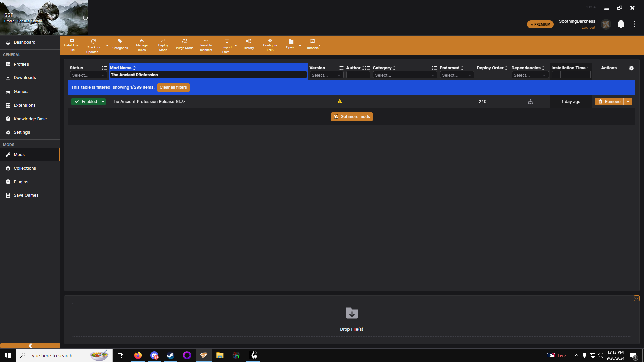The image size is (644, 362).
Task: Open the History toolbar item
Action: (x=249, y=44)
